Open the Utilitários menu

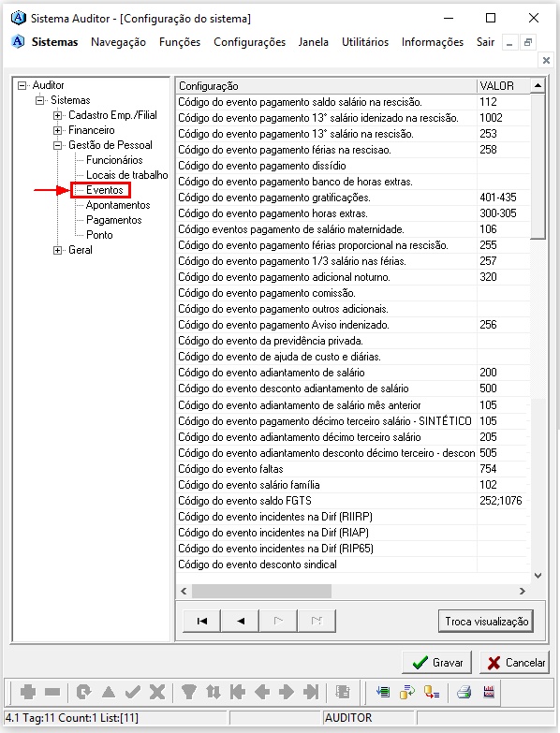click(365, 42)
